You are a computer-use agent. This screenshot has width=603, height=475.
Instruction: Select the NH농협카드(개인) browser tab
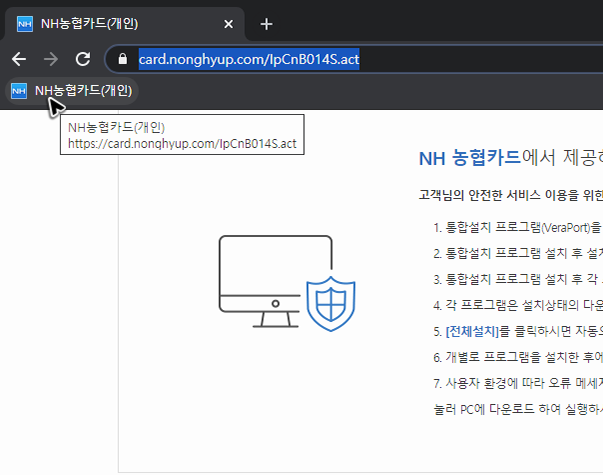tap(123, 24)
